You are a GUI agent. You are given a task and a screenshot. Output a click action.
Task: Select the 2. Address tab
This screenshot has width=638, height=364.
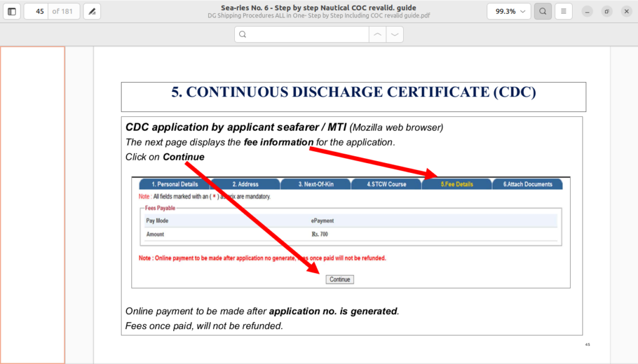point(245,184)
